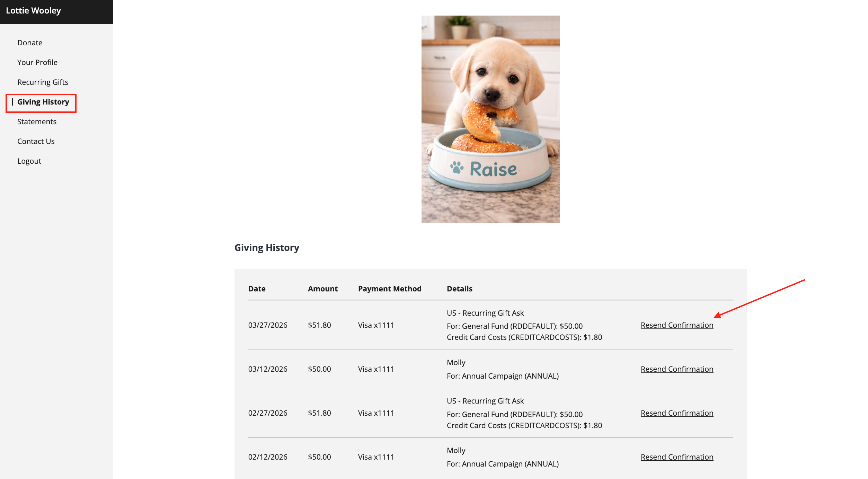The height and width of the screenshot is (479, 868).
Task: Click the $51.80 amount dated 03/27/2026
Action: point(319,325)
